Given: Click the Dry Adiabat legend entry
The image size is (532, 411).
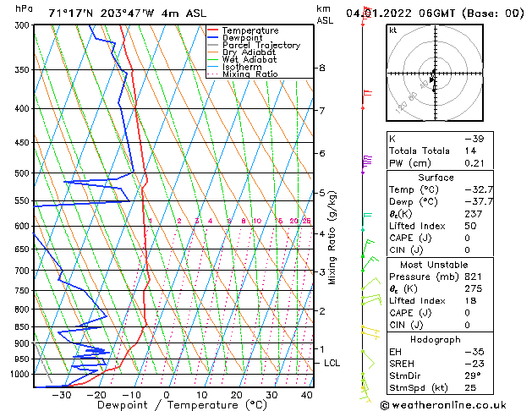Looking at the screenshot, I should pyautogui.click(x=249, y=52).
